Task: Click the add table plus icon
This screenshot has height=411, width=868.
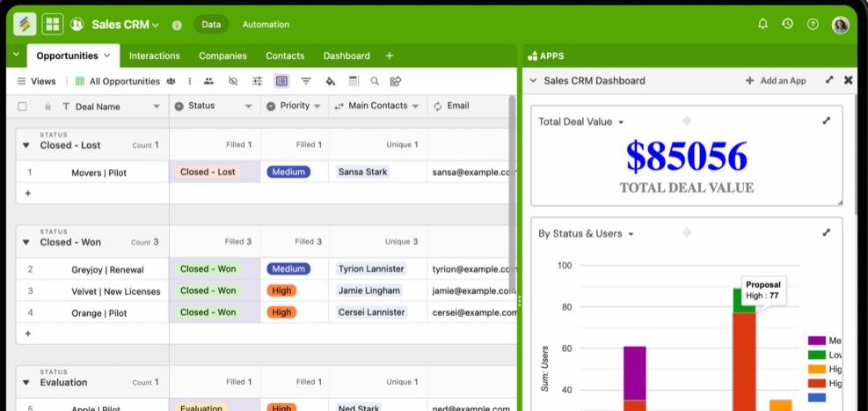Action: [x=390, y=56]
